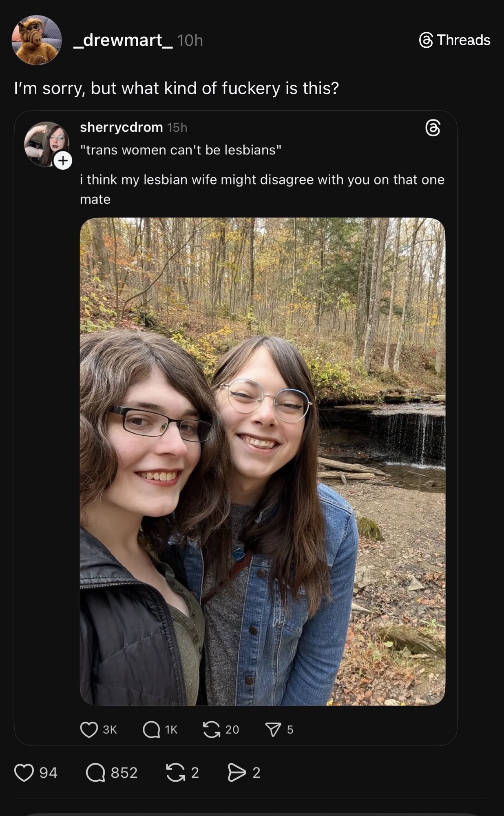The width and height of the screenshot is (504, 816).
Task: Like the _drewmart_ post with the heart icon
Action: (x=24, y=773)
